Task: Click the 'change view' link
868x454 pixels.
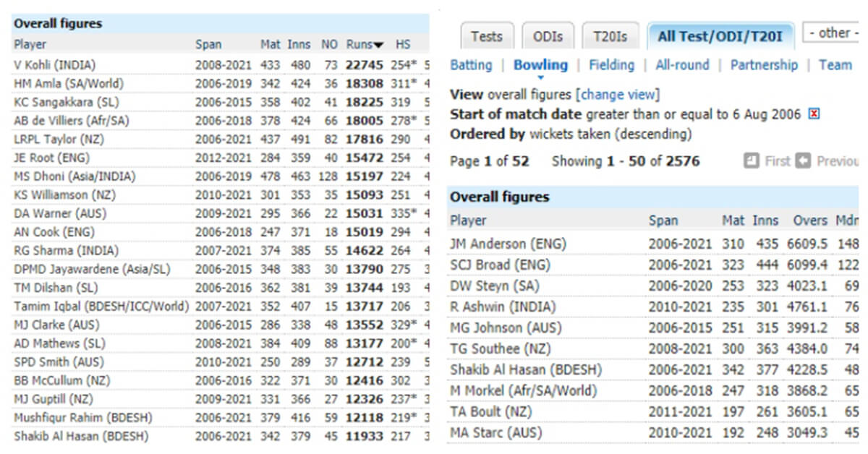Action: (618, 95)
